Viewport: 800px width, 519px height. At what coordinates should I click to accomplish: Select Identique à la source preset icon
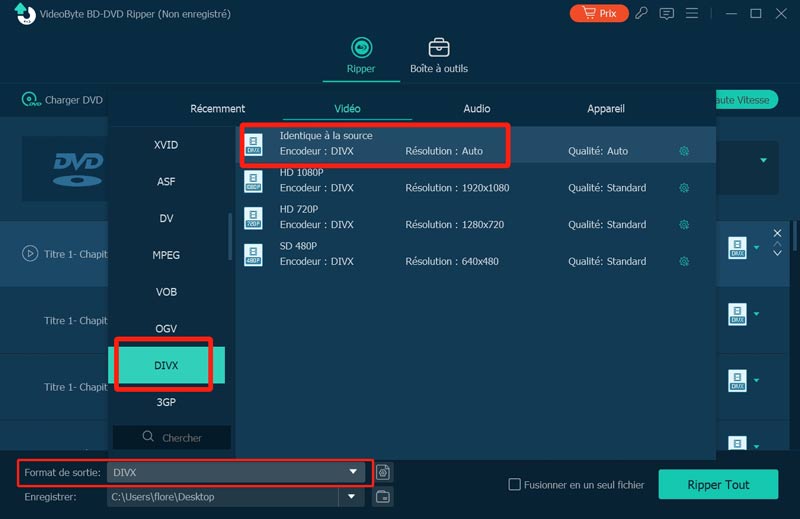(254, 144)
